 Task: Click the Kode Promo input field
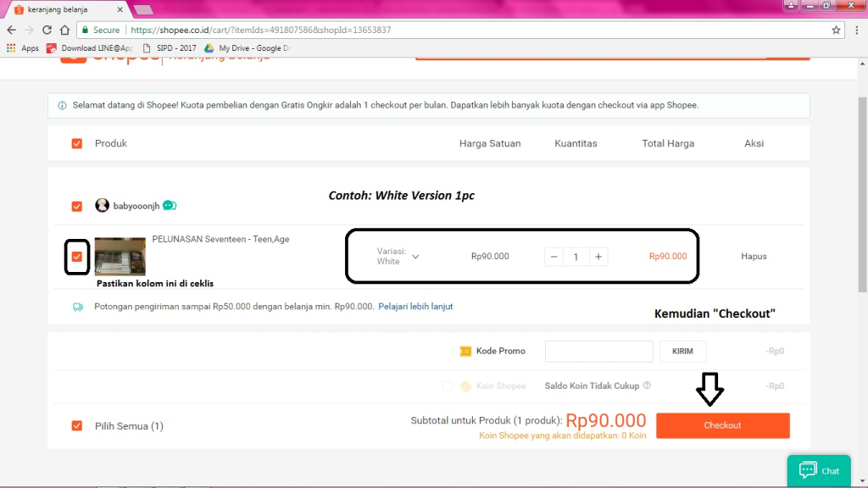click(x=599, y=351)
